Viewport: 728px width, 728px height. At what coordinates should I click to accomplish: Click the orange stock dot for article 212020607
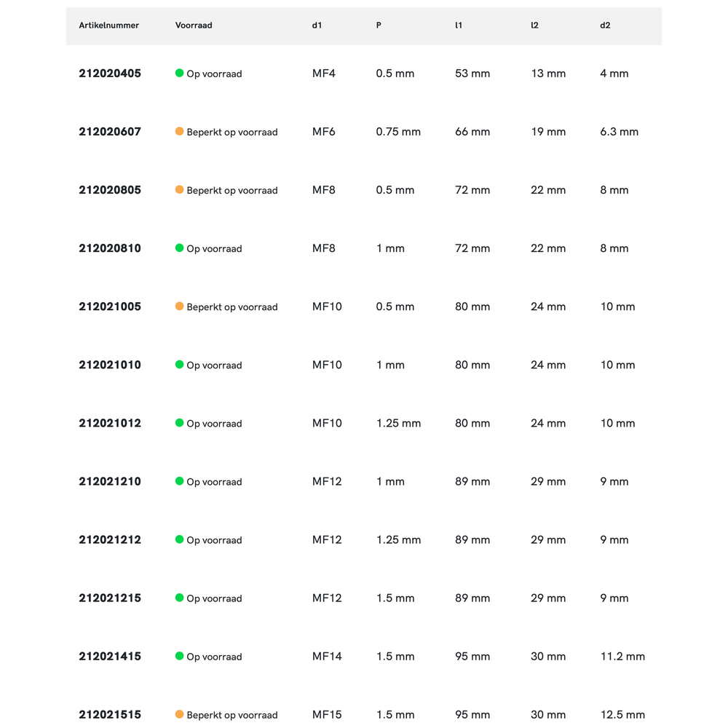pos(179,131)
